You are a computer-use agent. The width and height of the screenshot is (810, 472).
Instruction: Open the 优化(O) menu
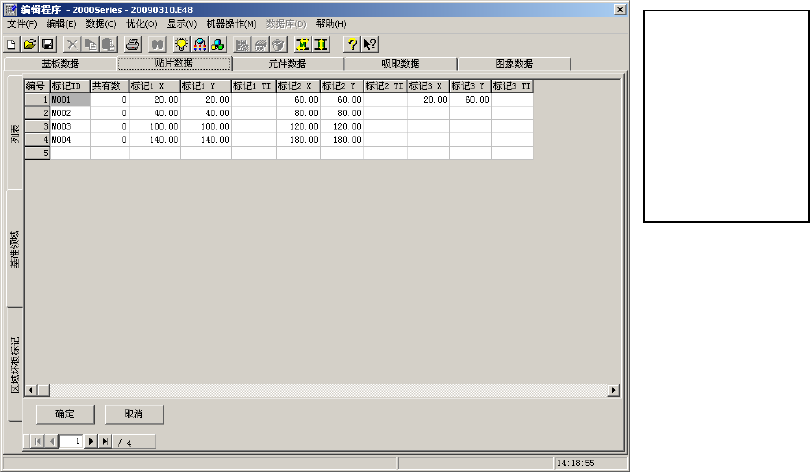(x=141, y=23)
